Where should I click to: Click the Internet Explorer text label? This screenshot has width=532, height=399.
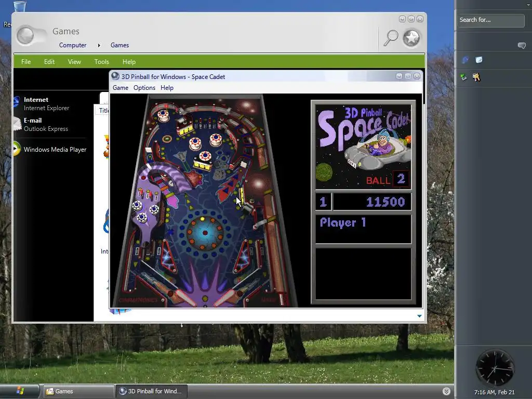coord(46,108)
